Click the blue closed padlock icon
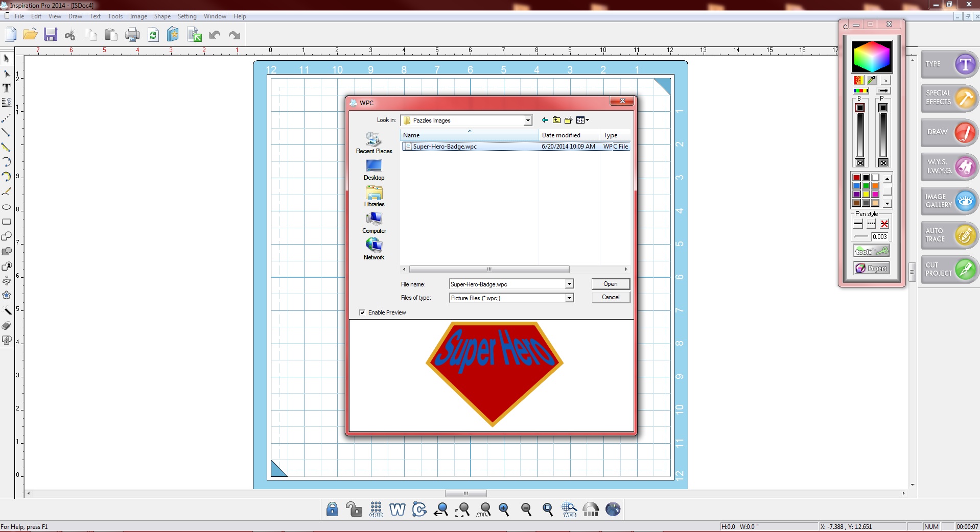This screenshot has width=980, height=532. point(332,509)
